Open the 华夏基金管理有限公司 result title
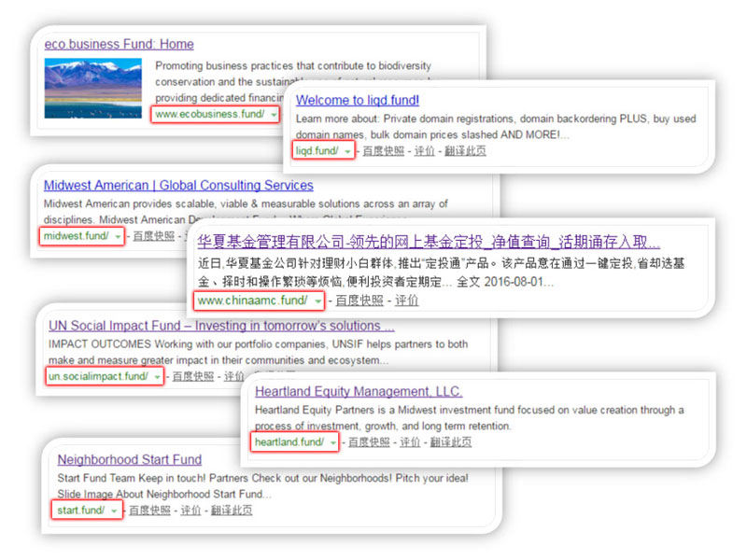 point(429,242)
